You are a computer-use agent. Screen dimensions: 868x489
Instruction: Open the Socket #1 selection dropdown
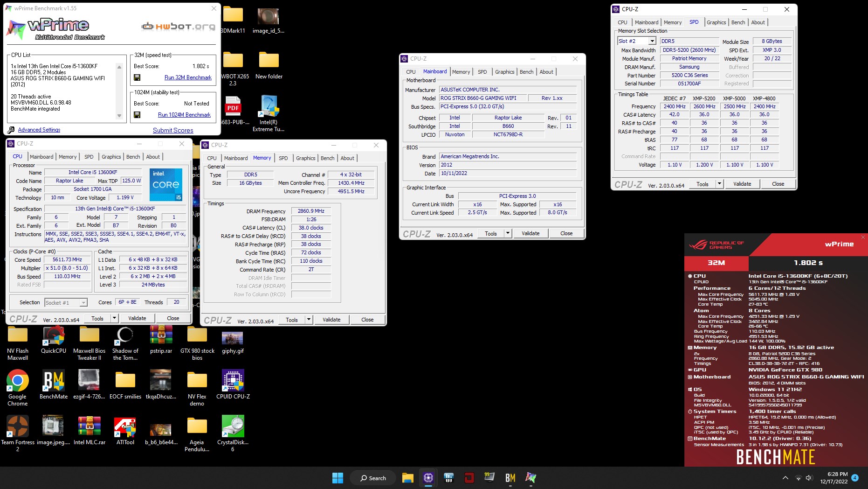click(83, 303)
